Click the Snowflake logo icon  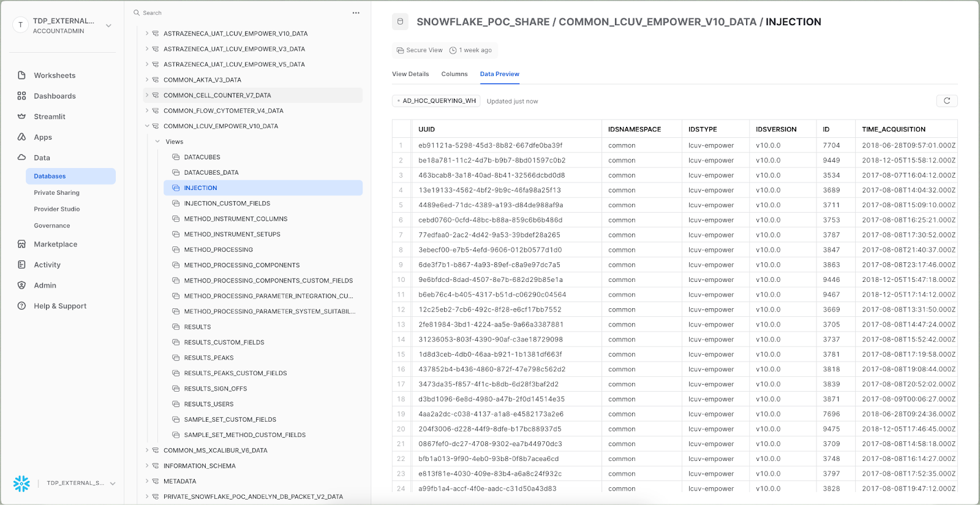click(21, 484)
